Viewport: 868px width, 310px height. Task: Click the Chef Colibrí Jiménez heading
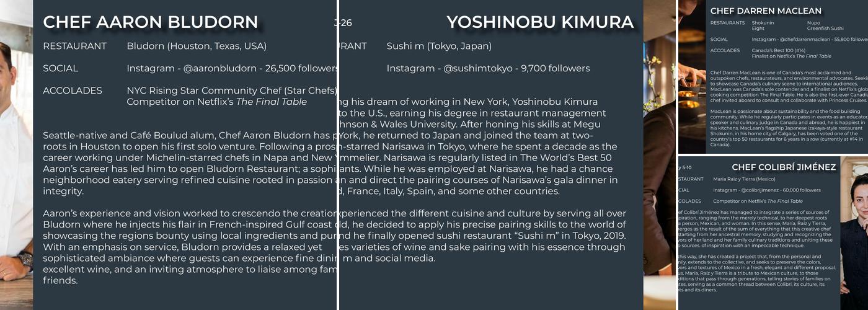click(784, 167)
